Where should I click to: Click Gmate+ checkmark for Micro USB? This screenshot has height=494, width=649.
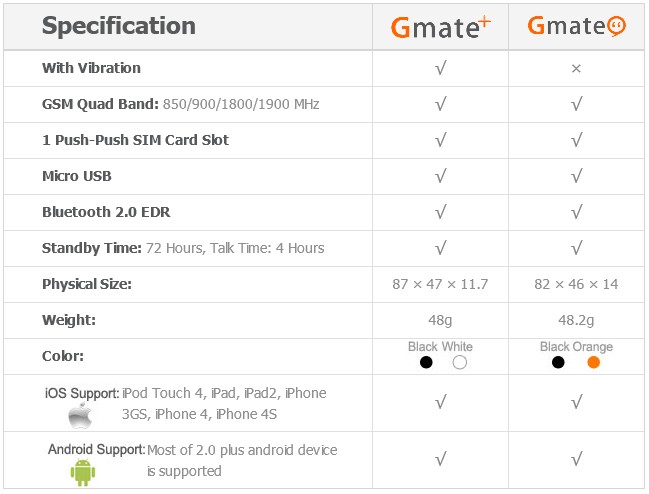[x=441, y=176]
